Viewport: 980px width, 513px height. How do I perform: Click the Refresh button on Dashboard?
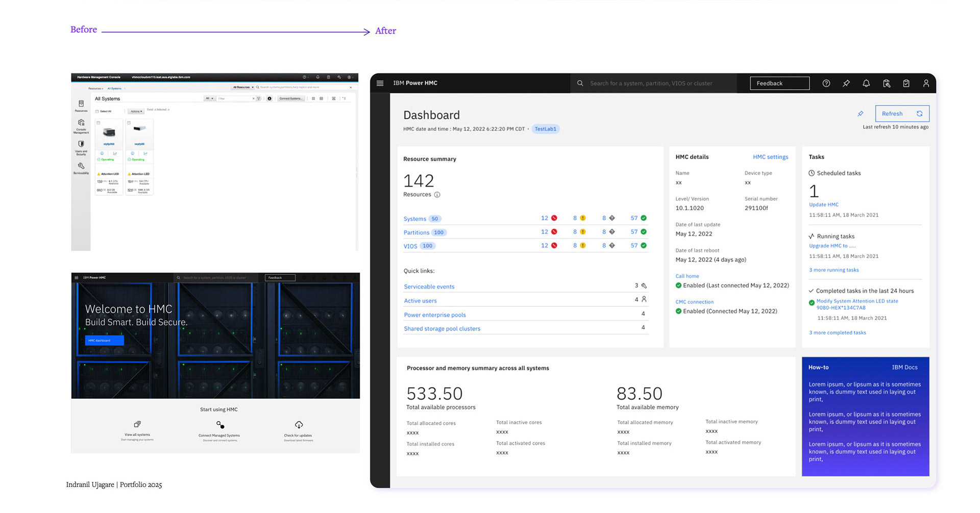tap(902, 114)
